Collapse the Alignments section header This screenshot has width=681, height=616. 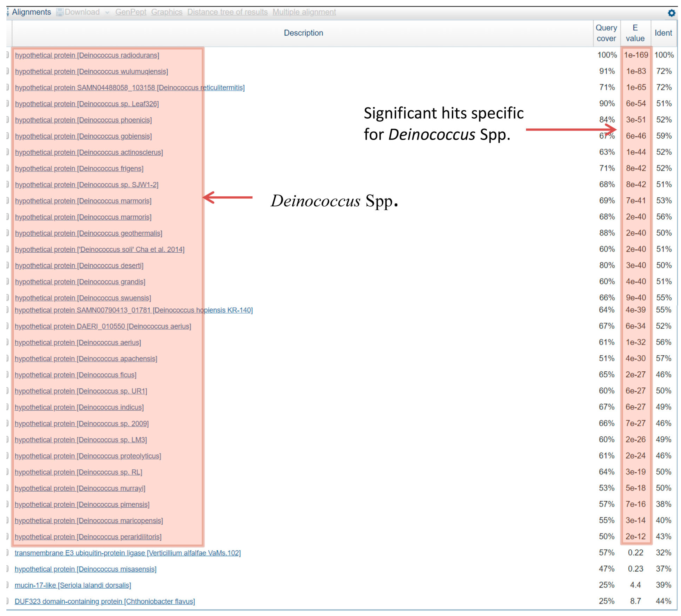pos(31,12)
